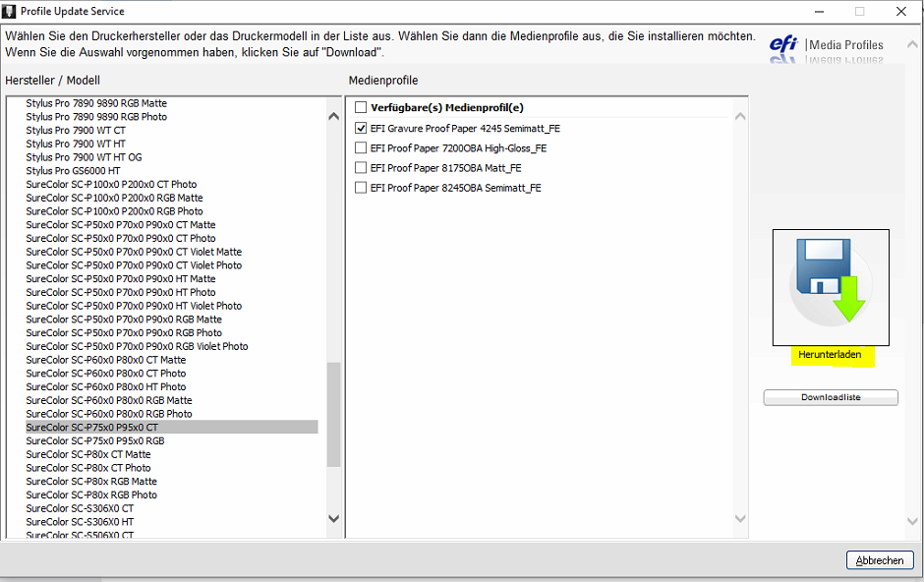Click the floppy disk download icon
The image size is (924, 582).
coord(830,286)
